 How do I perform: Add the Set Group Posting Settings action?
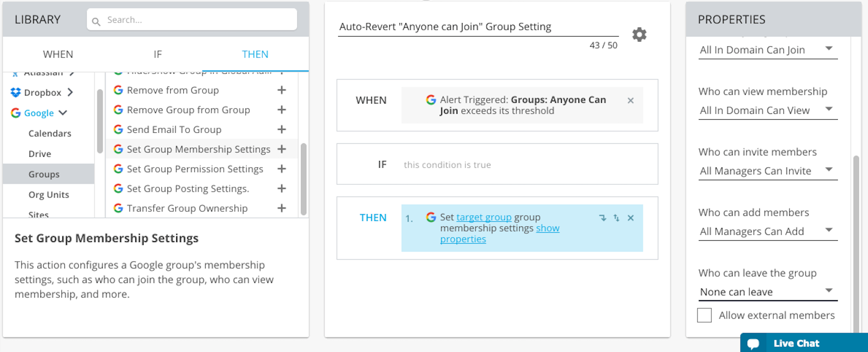click(x=282, y=189)
